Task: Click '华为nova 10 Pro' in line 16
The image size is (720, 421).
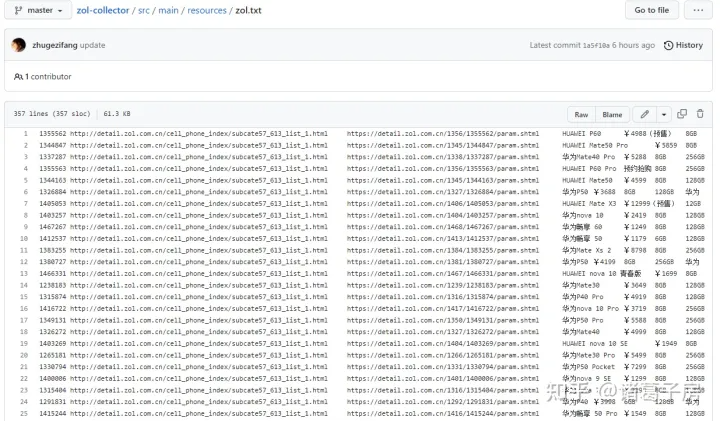Action: click(x=591, y=309)
